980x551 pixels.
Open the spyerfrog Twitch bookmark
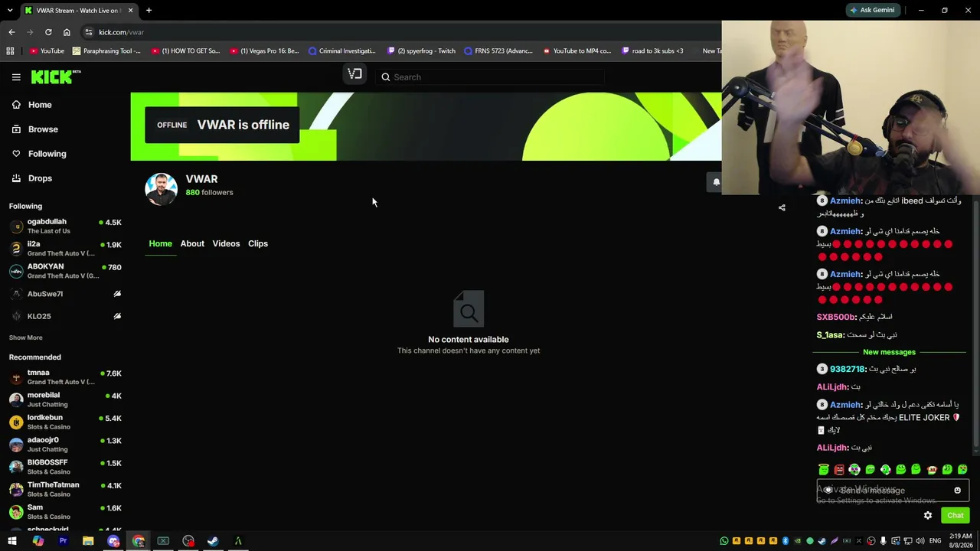click(421, 51)
